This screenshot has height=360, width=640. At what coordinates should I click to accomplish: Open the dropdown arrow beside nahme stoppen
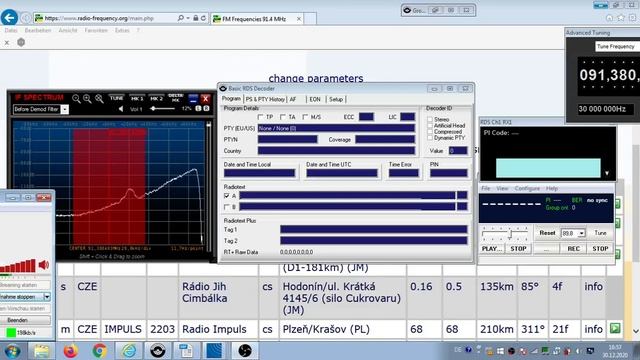tap(47, 297)
